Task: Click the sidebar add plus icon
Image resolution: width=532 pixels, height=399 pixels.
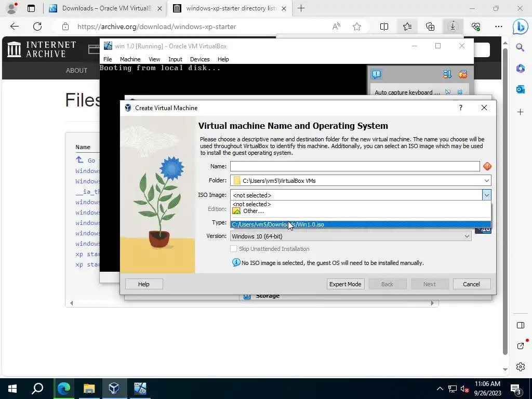Action: (520, 112)
